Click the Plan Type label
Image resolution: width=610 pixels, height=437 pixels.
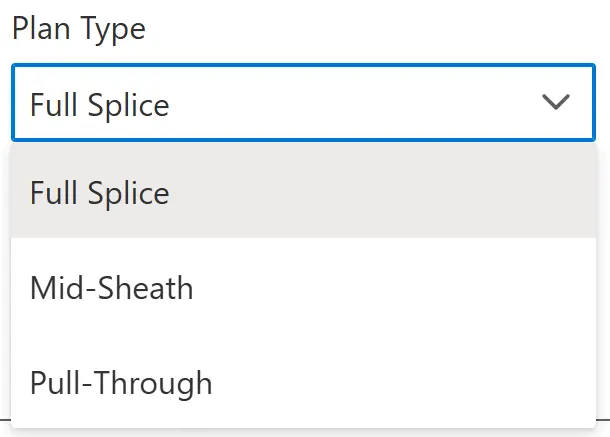point(78,29)
